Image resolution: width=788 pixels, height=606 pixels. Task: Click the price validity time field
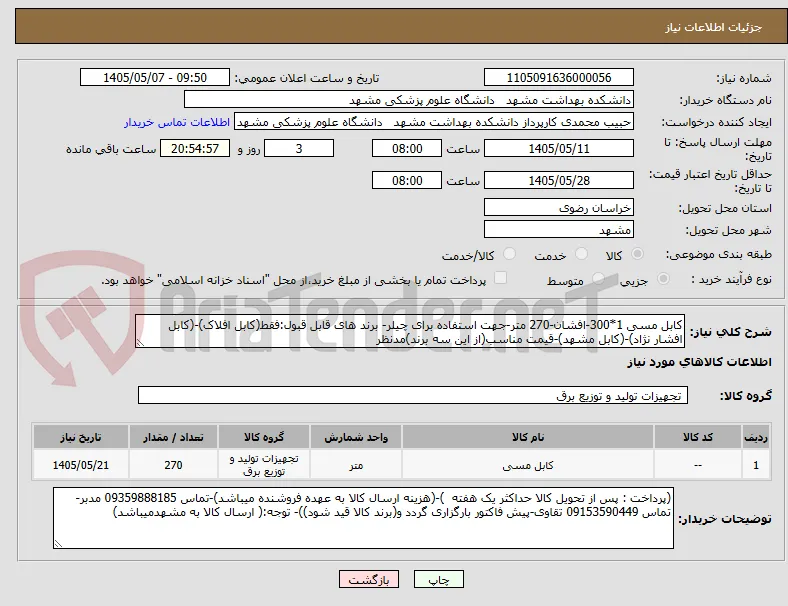(407, 180)
